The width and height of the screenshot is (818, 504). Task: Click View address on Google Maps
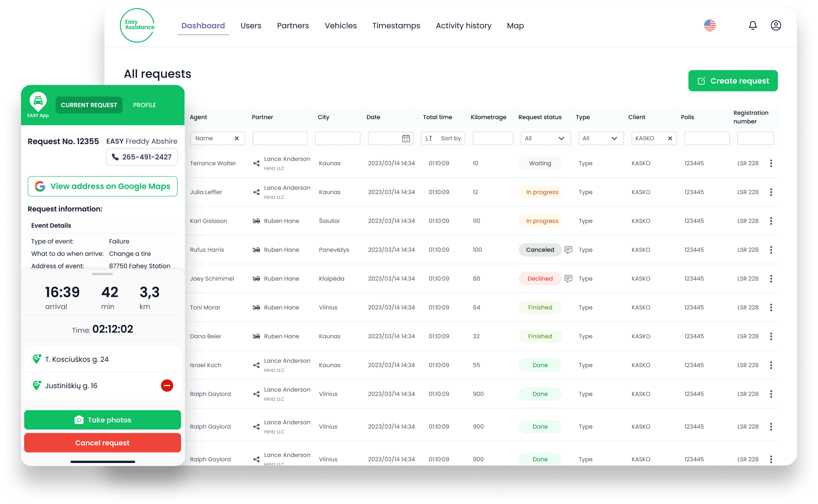[102, 186]
